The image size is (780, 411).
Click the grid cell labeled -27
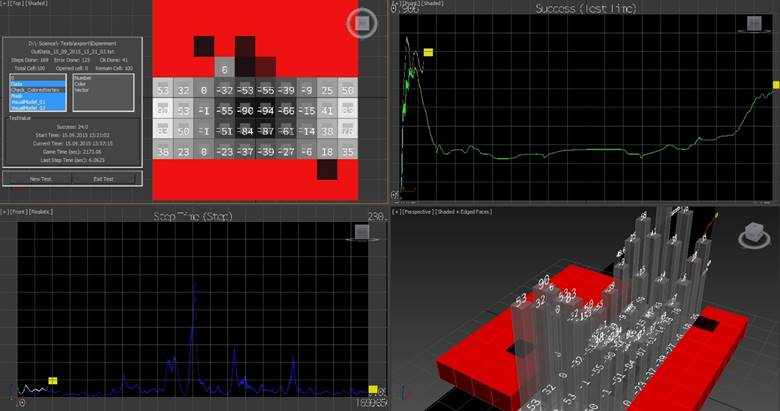(x=286, y=149)
